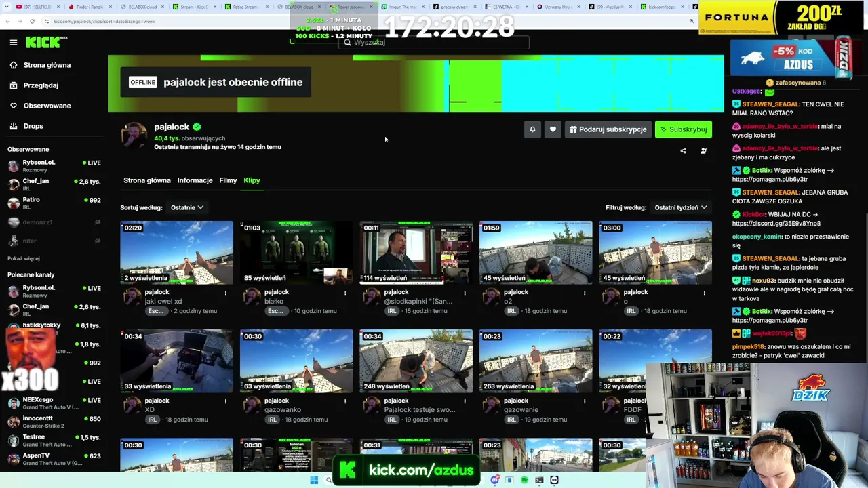Open the Kick hamburger menu
This screenshot has width=868, height=488.
(x=13, y=42)
